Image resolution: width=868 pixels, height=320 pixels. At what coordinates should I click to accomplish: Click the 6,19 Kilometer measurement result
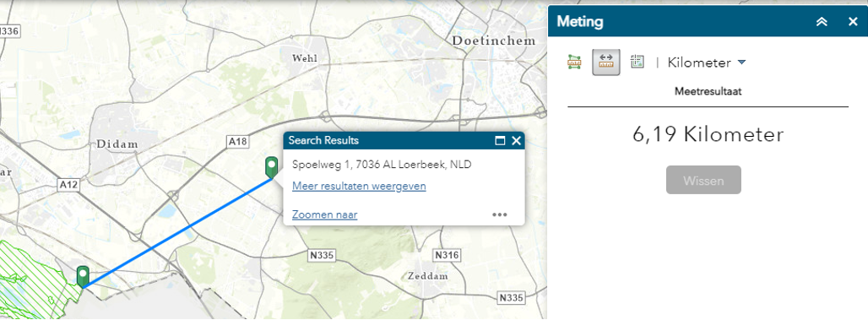[708, 134]
